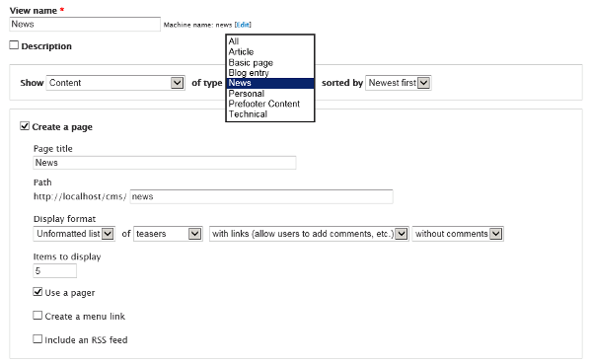Screen dimensions: 592x364
Task: Toggle the Description checkbox
Action: (14, 45)
